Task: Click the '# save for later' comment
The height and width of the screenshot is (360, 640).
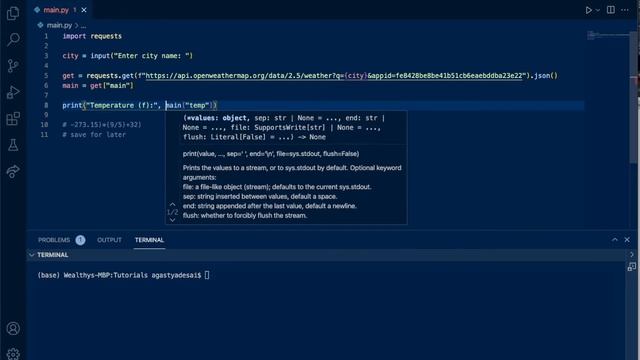Action: pyautogui.click(x=94, y=135)
